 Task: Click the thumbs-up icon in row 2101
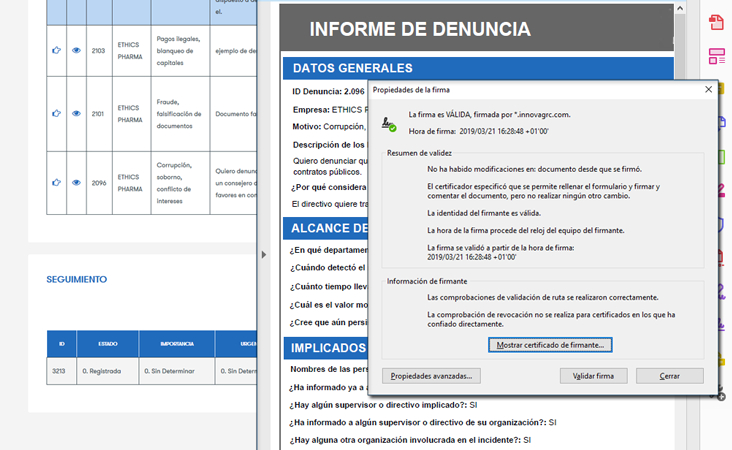(56, 113)
